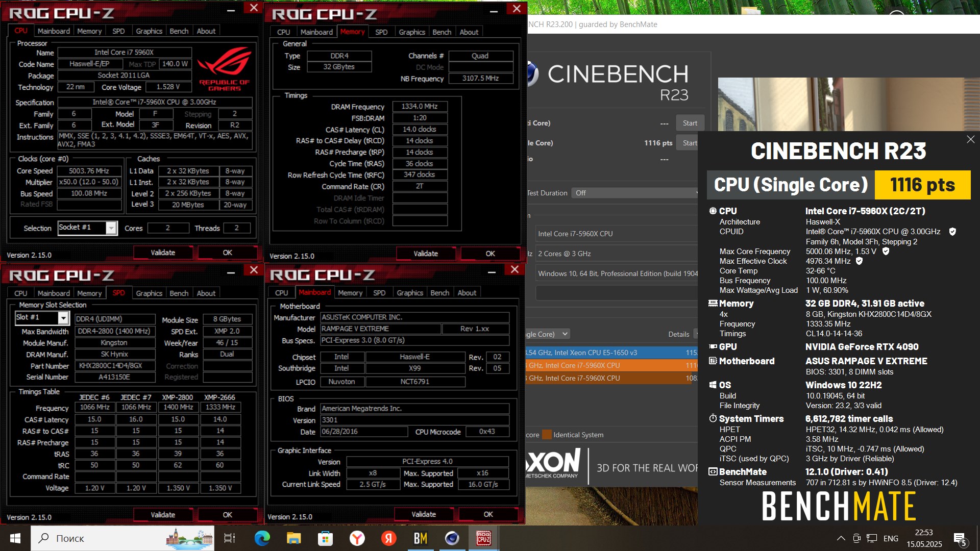The height and width of the screenshot is (551, 980).
Task: Click the OS Windows icon in BenchMate
Action: [x=713, y=385]
